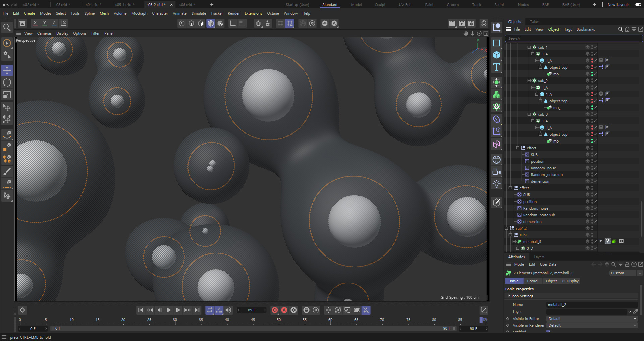
Task: Open Custom mode dropdown in Attributes
Action: [626, 273]
